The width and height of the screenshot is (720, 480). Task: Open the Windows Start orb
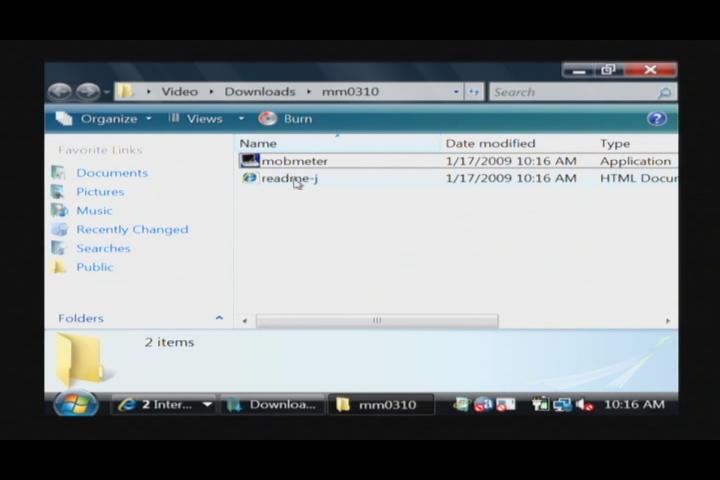pyautogui.click(x=76, y=404)
